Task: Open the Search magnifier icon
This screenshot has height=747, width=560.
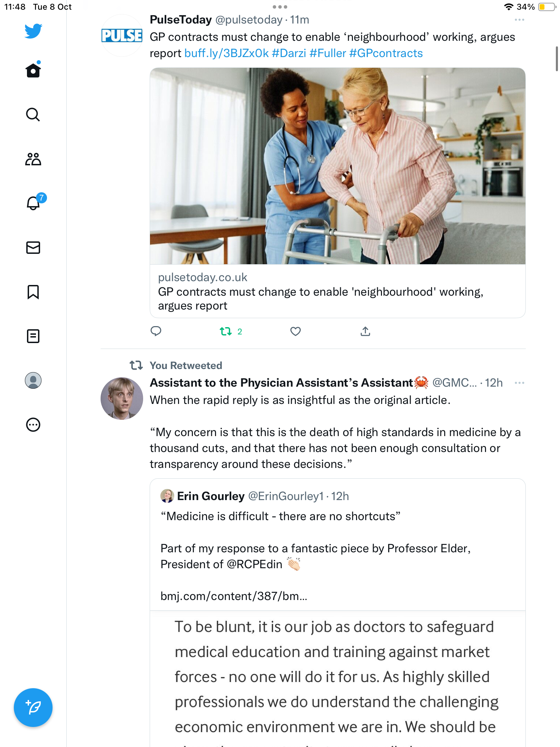Action: coord(33,114)
